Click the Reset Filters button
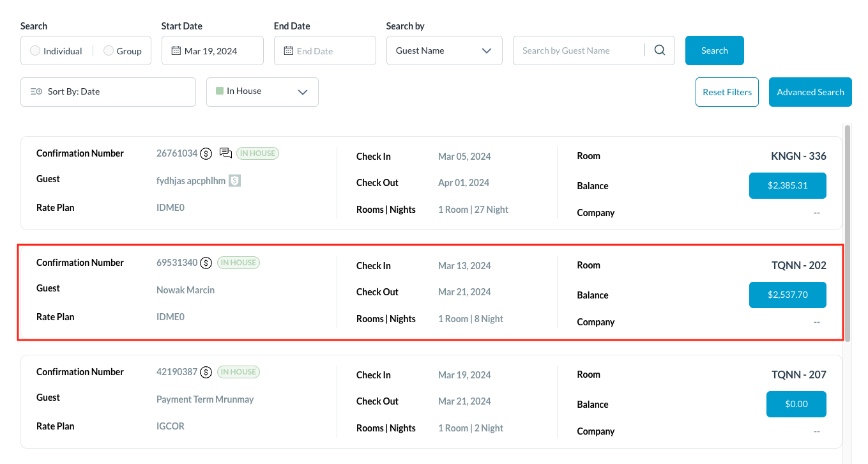This screenshot has height=464, width=868. [x=727, y=92]
